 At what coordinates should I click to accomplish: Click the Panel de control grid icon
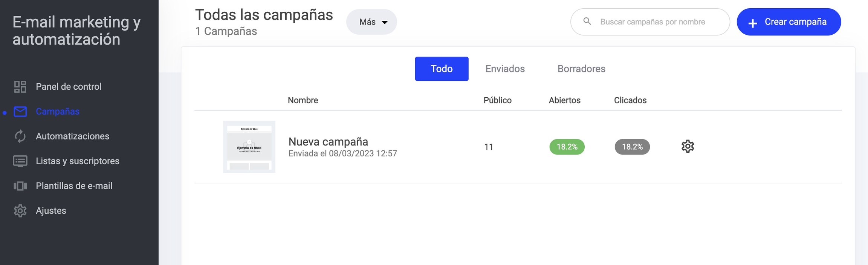[x=20, y=87]
